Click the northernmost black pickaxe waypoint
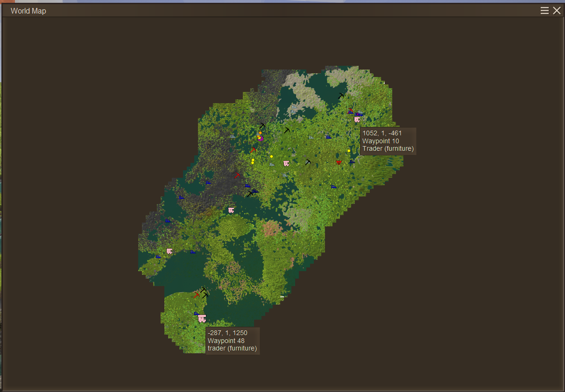The height and width of the screenshot is (392, 565). pos(341,96)
